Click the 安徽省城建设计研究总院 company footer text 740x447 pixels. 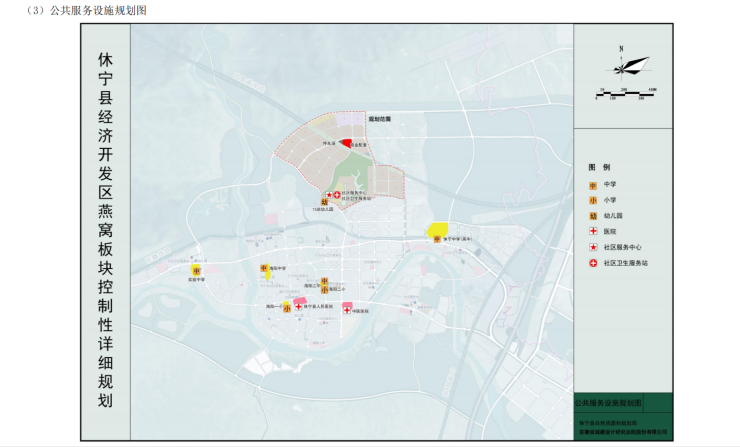coord(623,431)
